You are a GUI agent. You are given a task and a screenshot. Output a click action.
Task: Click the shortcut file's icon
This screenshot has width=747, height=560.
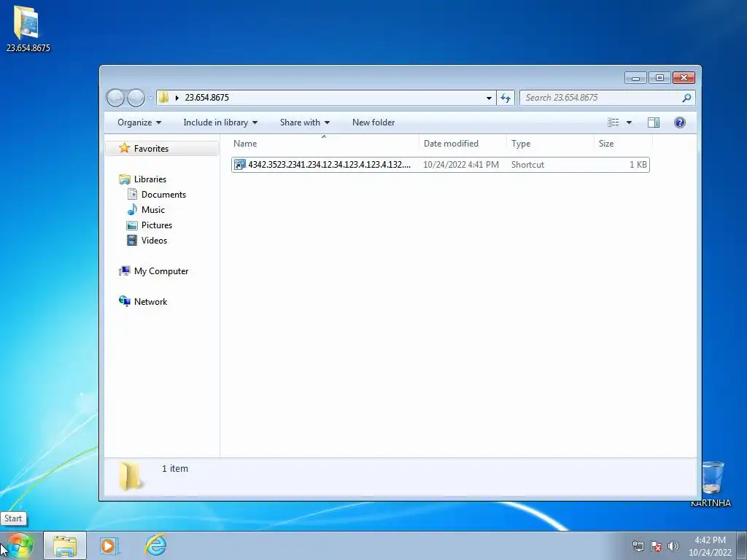tap(239, 165)
